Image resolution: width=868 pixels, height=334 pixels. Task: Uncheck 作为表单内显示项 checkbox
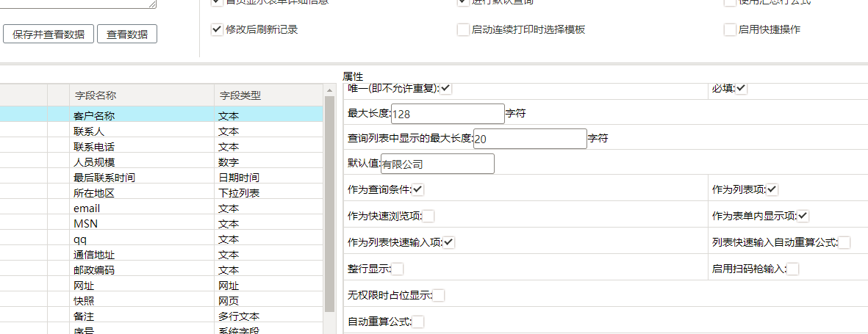click(x=804, y=216)
